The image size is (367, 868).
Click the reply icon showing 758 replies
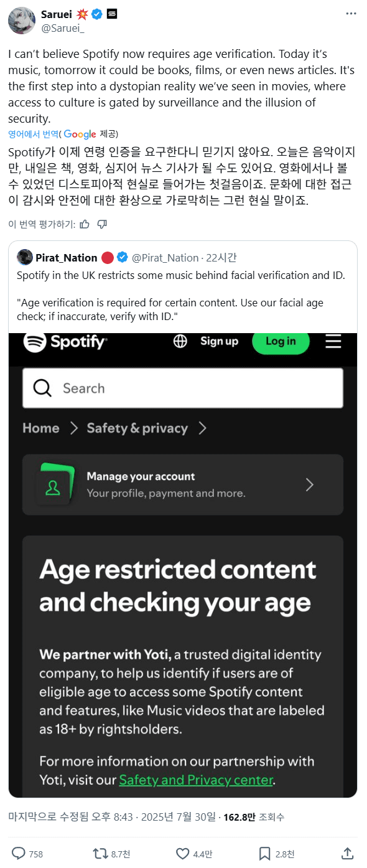(x=17, y=853)
